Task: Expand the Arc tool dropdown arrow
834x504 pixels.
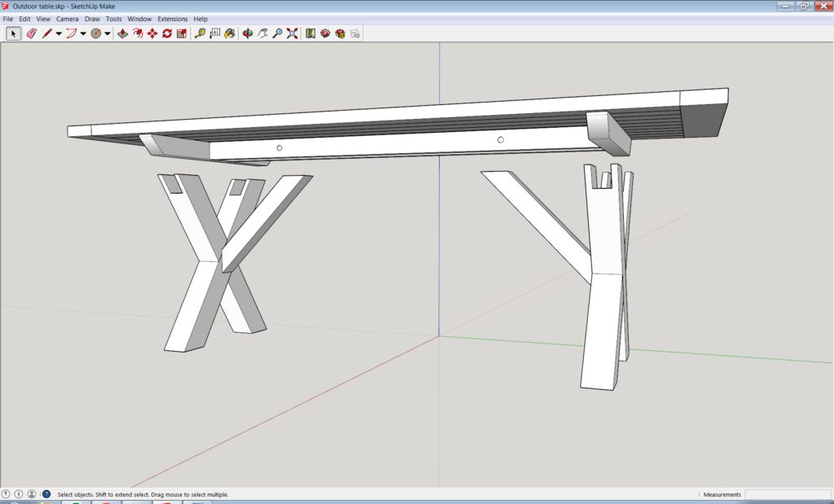Action: pyautogui.click(x=83, y=33)
